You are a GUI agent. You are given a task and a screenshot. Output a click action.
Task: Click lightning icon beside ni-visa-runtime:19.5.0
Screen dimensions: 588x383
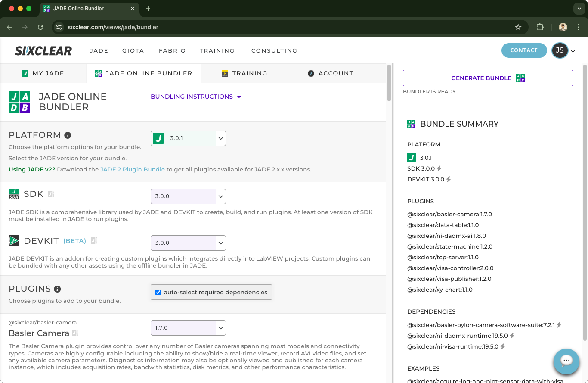pos(502,346)
